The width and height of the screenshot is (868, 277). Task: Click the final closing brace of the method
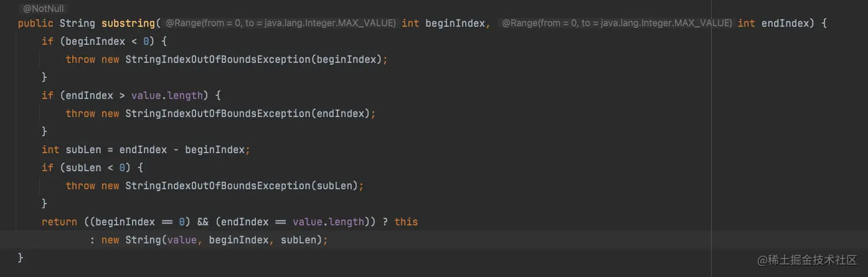(21, 258)
